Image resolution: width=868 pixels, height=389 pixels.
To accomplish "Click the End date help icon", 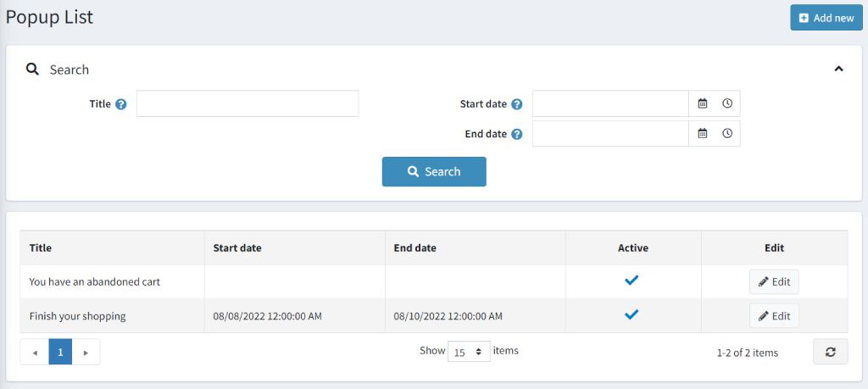I will point(516,134).
